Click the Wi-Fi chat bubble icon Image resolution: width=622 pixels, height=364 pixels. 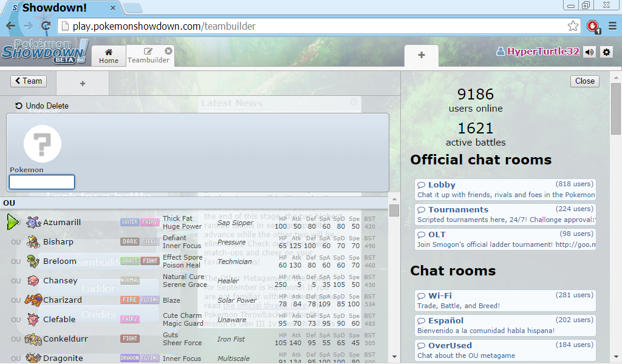422,296
